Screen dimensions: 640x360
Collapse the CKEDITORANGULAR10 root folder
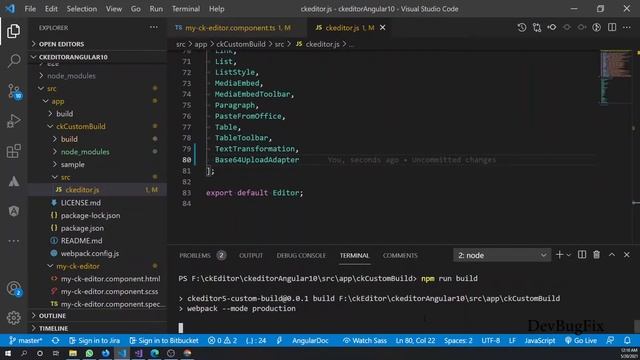click(73, 57)
